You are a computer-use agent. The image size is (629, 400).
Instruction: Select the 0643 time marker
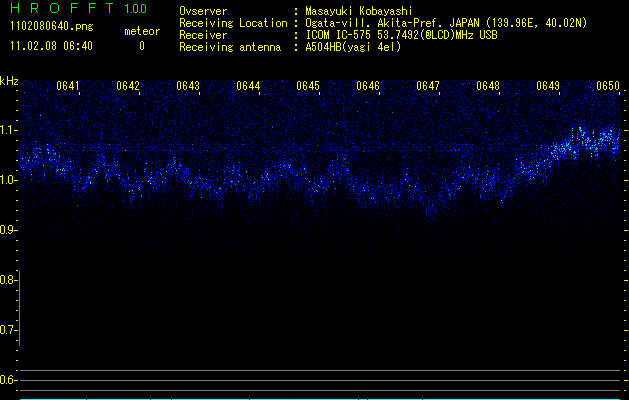[x=188, y=86]
